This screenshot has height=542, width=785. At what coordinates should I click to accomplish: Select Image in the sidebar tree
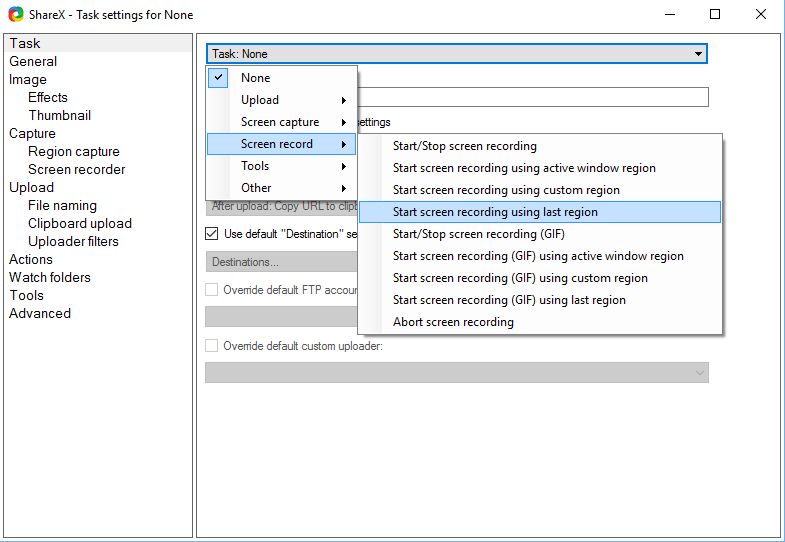[28, 79]
